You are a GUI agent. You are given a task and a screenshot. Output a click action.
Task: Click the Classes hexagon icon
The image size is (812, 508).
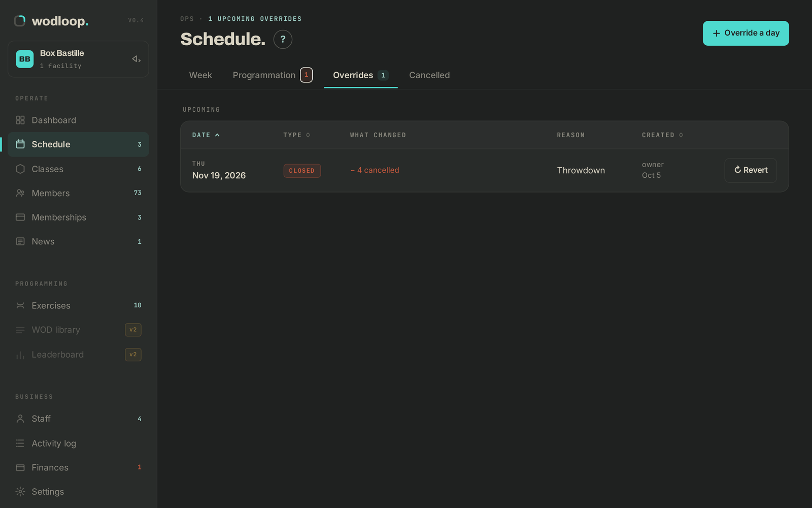pyautogui.click(x=20, y=169)
